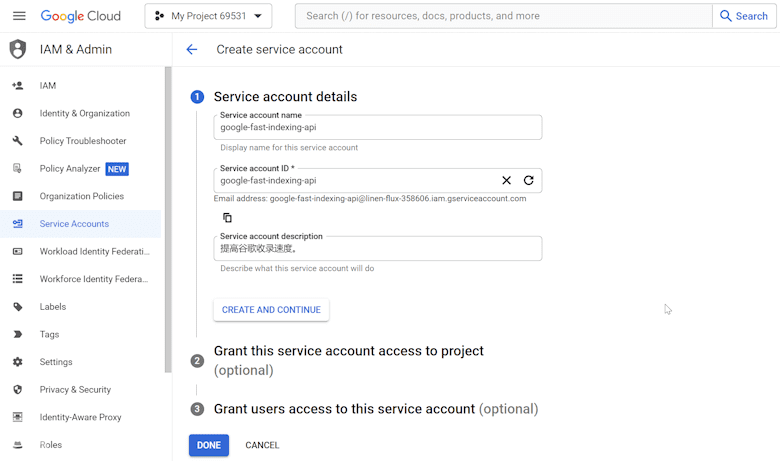Open the hamburger navigation menu

point(19,16)
